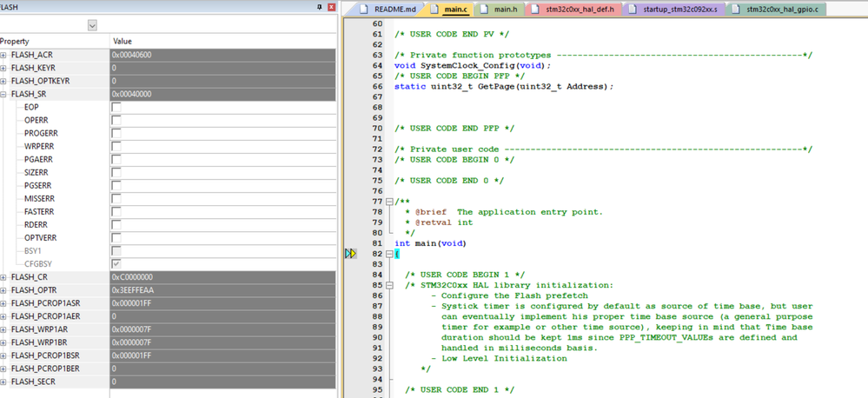Click the BSY1 bit checkbox
Screen dimensions: 868x398
coord(116,251)
